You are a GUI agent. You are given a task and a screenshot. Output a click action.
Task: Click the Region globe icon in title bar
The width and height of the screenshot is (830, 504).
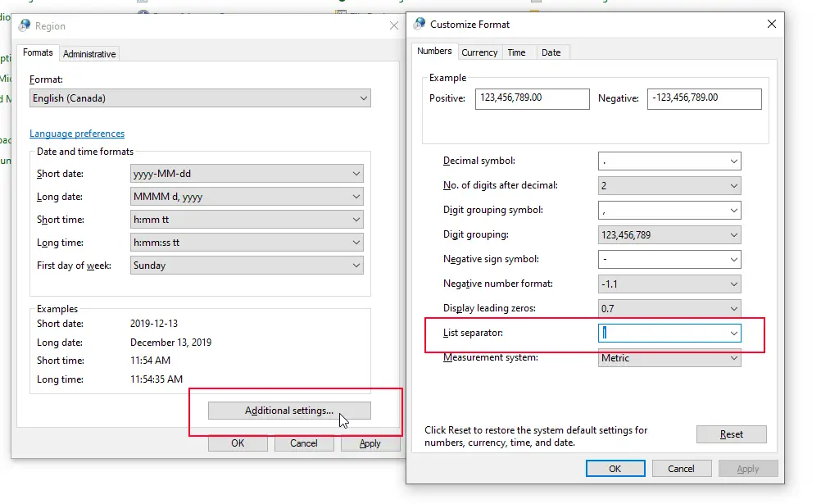(x=25, y=26)
